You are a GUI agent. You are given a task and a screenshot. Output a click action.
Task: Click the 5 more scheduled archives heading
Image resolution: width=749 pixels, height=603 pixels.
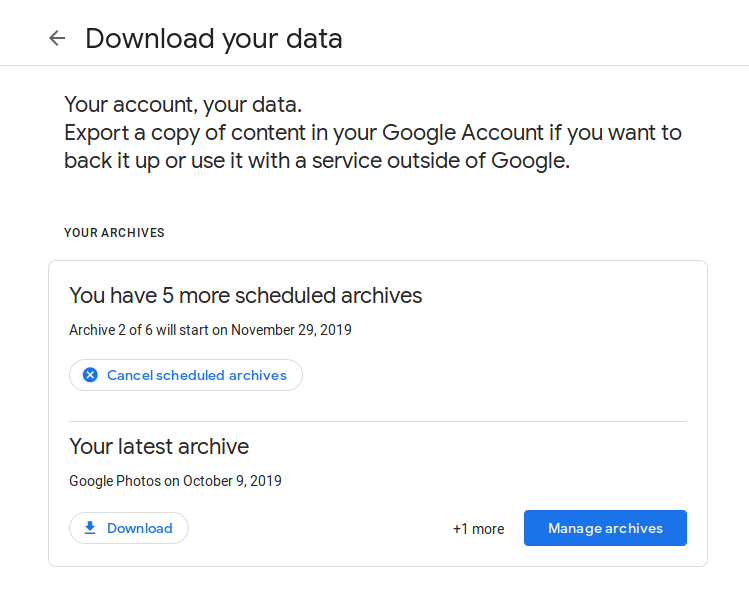click(x=245, y=295)
